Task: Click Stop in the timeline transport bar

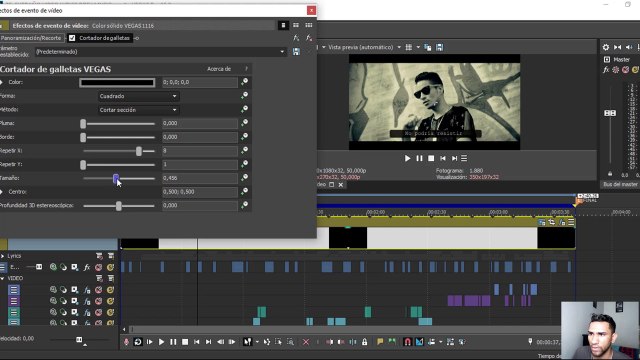Action: click(185, 342)
